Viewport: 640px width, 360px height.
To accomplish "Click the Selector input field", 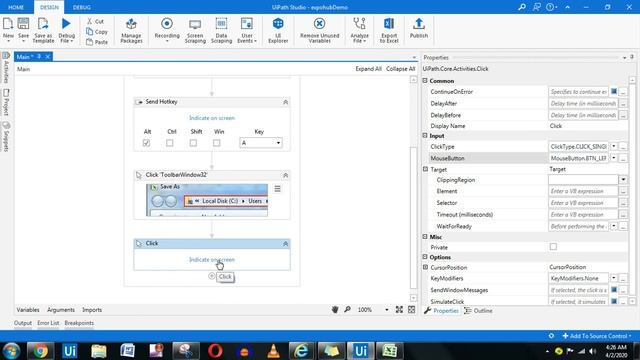I will (583, 203).
